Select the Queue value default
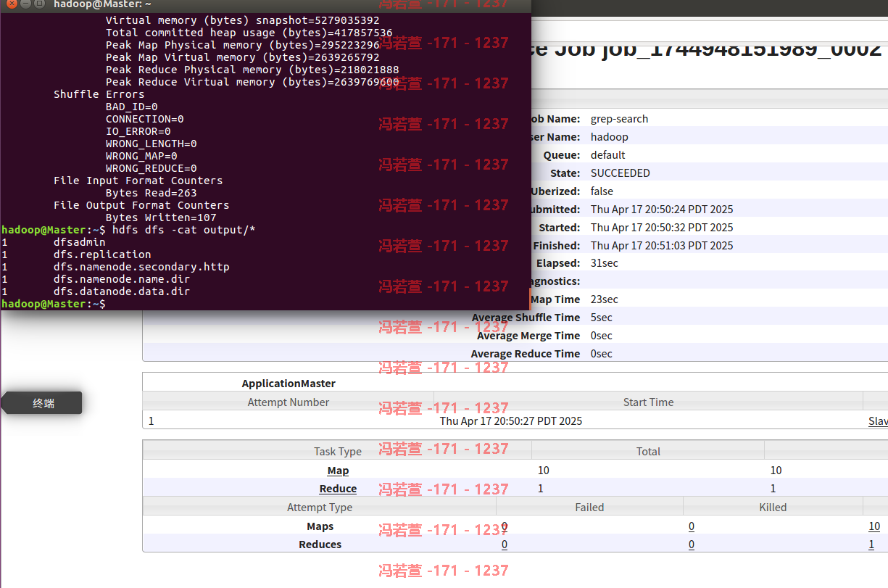 (x=608, y=155)
